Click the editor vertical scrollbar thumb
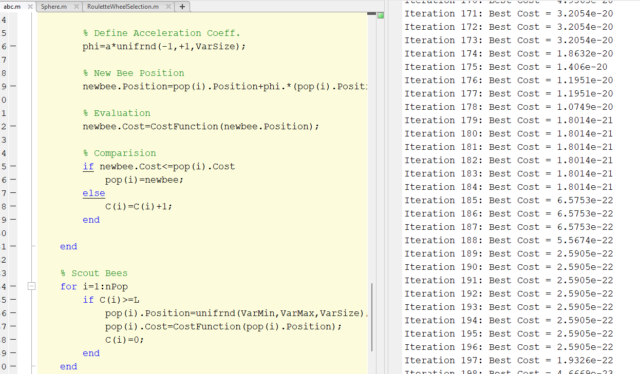Screen dimensions: 640x374 pos(372,317)
